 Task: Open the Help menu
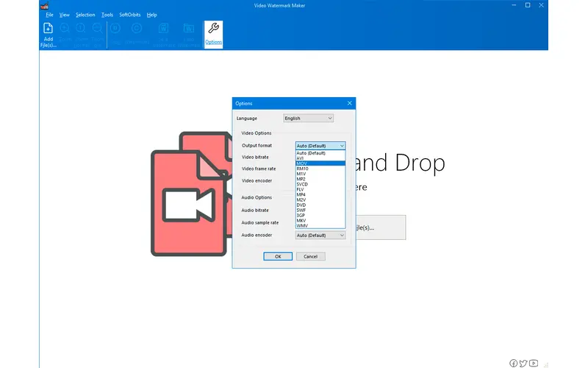[152, 15]
